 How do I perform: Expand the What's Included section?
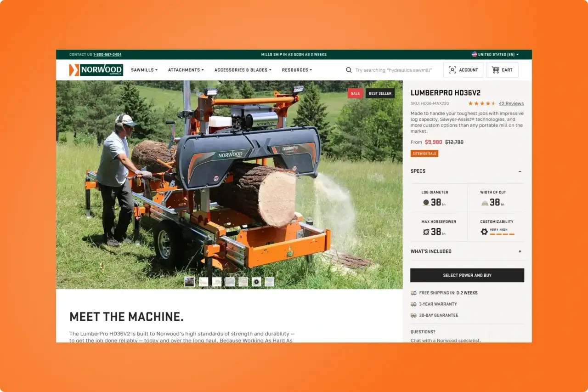(x=520, y=251)
